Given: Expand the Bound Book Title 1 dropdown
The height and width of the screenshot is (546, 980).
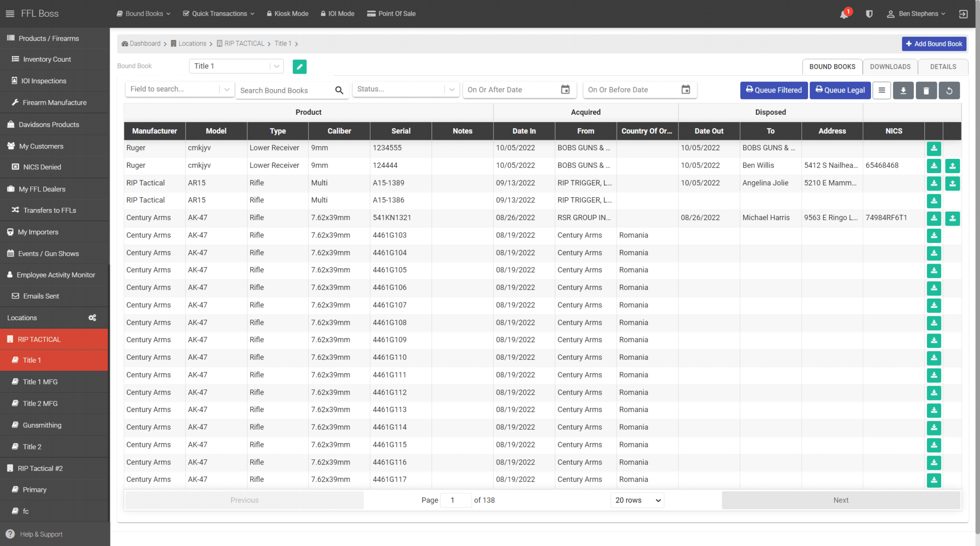Looking at the screenshot, I should pos(236,66).
